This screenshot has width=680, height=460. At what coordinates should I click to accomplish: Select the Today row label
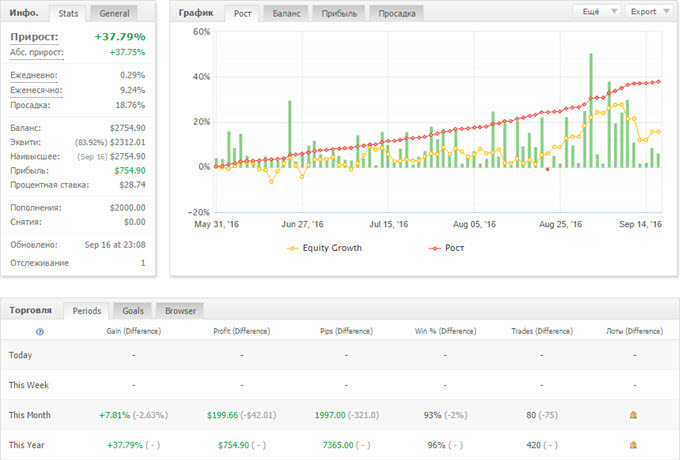(20, 355)
